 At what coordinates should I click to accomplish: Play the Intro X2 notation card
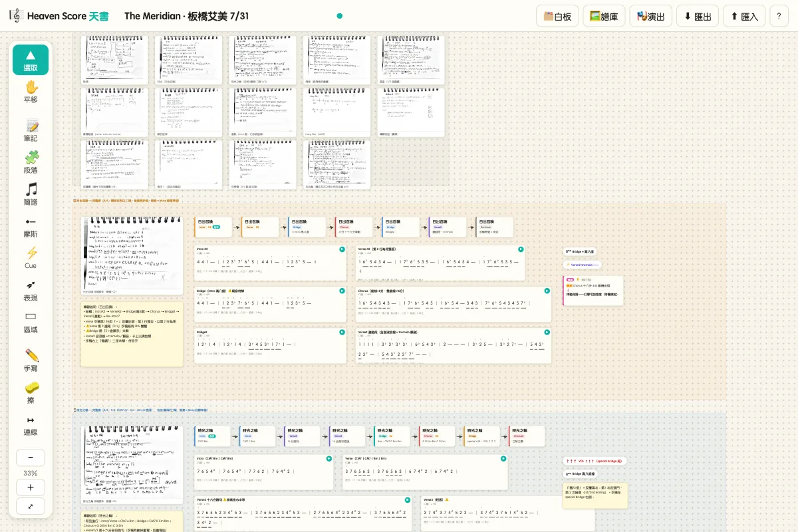(342, 249)
